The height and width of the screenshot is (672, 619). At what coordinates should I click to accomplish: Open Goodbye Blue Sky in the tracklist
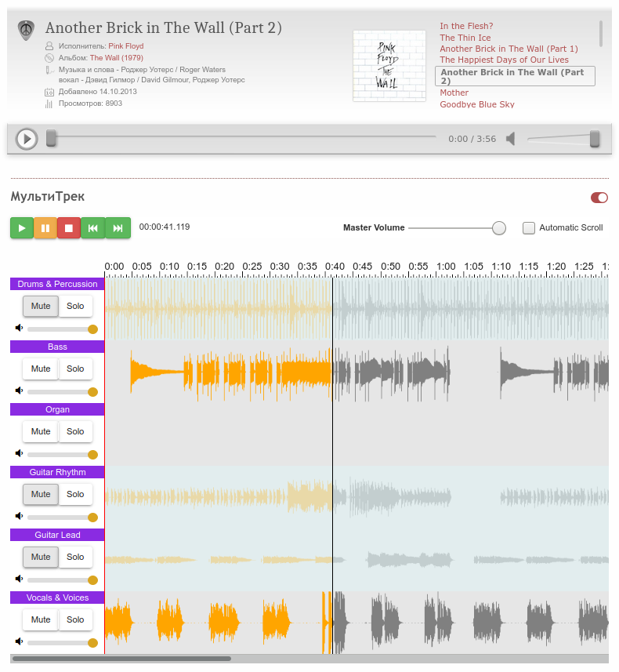click(x=477, y=104)
